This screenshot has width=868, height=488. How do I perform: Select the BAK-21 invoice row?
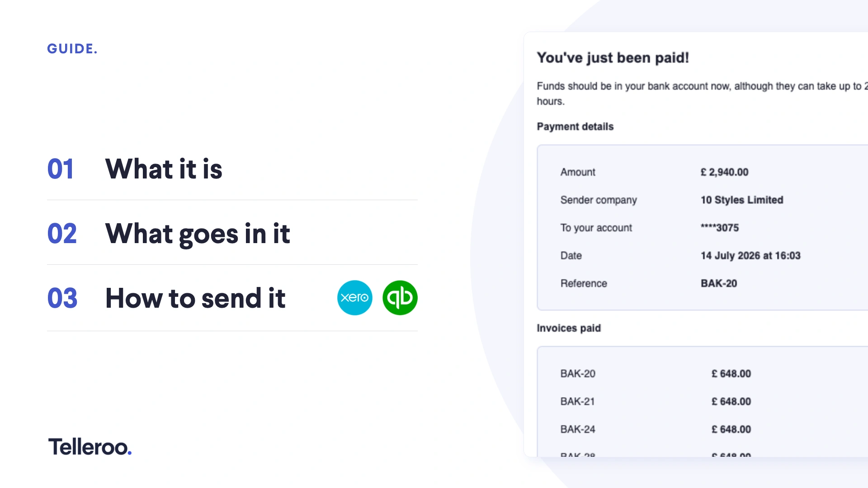tap(703, 401)
